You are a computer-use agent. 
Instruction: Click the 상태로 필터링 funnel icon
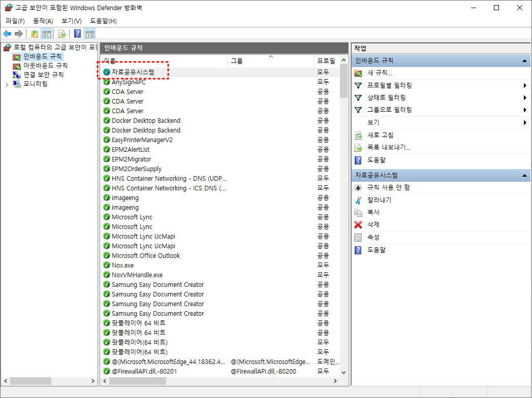click(x=358, y=97)
